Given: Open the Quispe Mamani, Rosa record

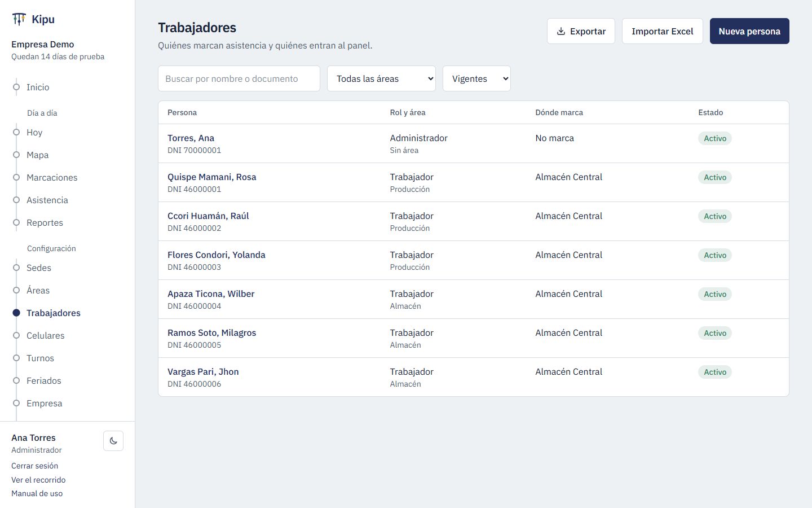Looking at the screenshot, I should (x=211, y=177).
